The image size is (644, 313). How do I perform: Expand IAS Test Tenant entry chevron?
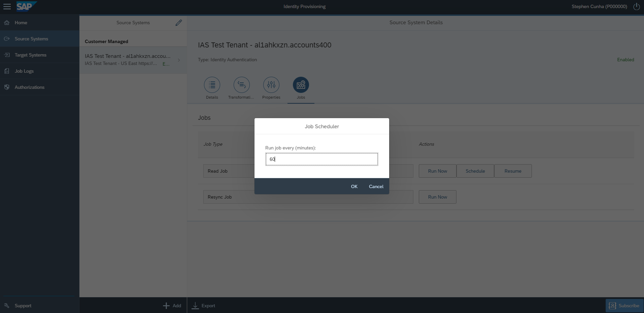coord(179,60)
